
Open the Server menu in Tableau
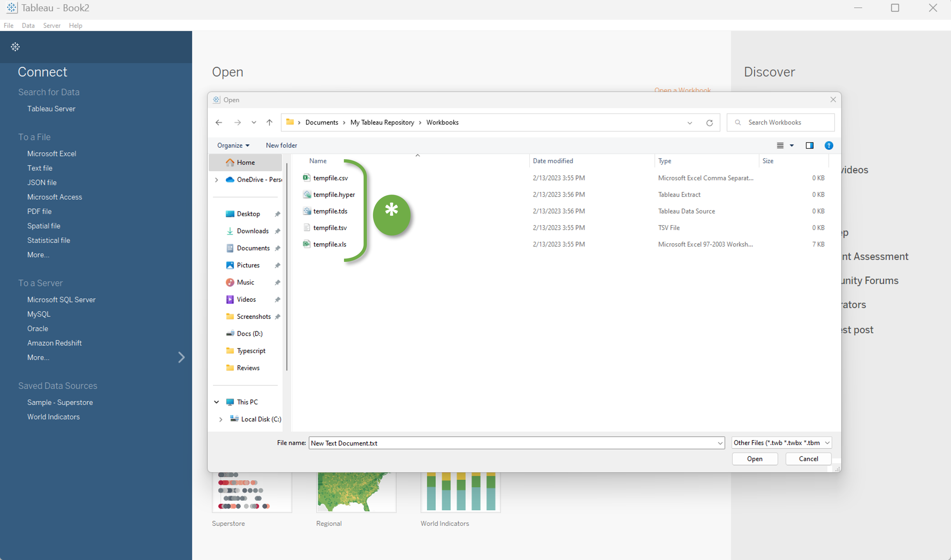[52, 25]
